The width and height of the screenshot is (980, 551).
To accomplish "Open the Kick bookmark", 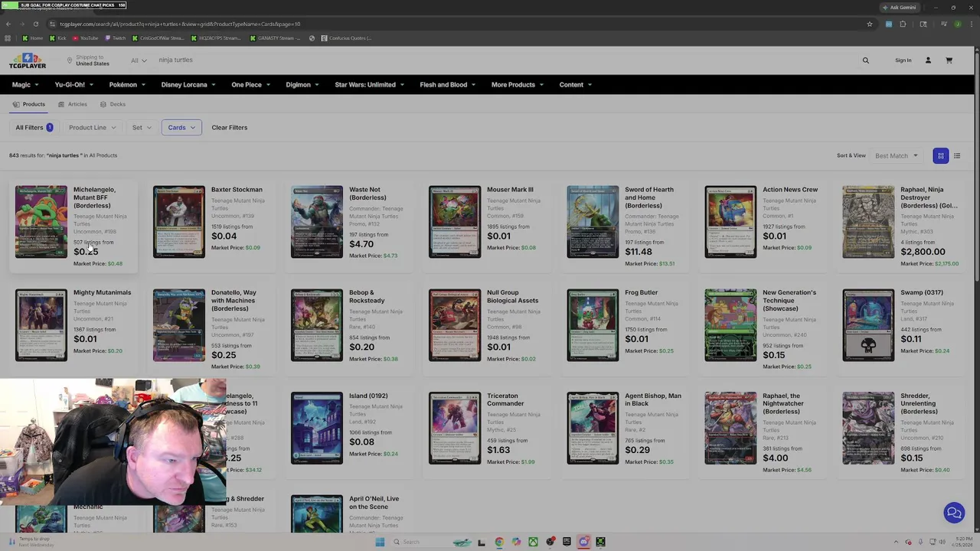I will 58,38.
